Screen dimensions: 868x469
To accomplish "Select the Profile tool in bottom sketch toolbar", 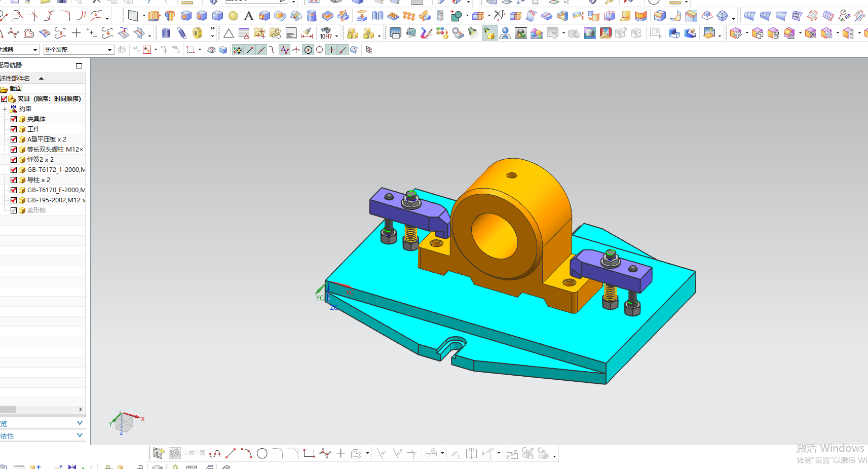I will tap(215, 453).
